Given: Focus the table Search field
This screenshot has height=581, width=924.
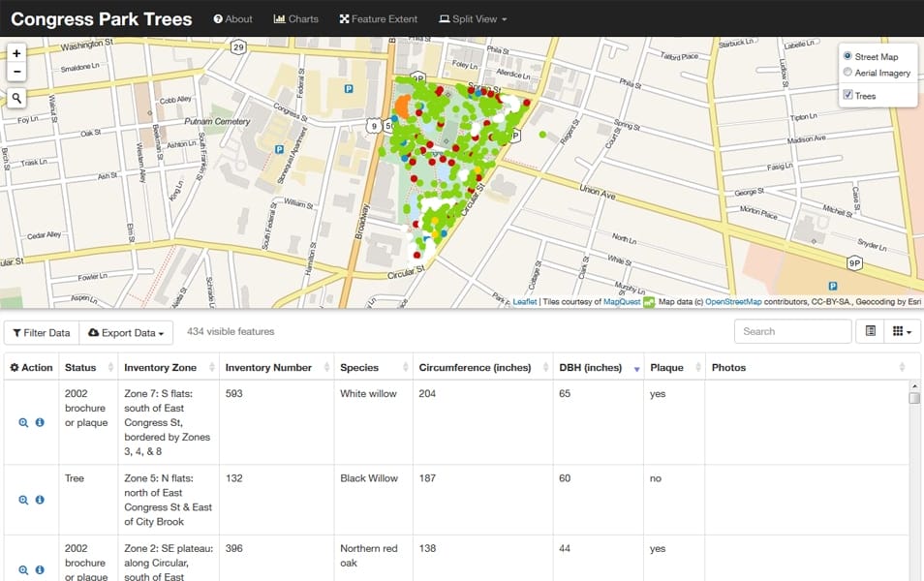Looking at the screenshot, I should point(792,331).
